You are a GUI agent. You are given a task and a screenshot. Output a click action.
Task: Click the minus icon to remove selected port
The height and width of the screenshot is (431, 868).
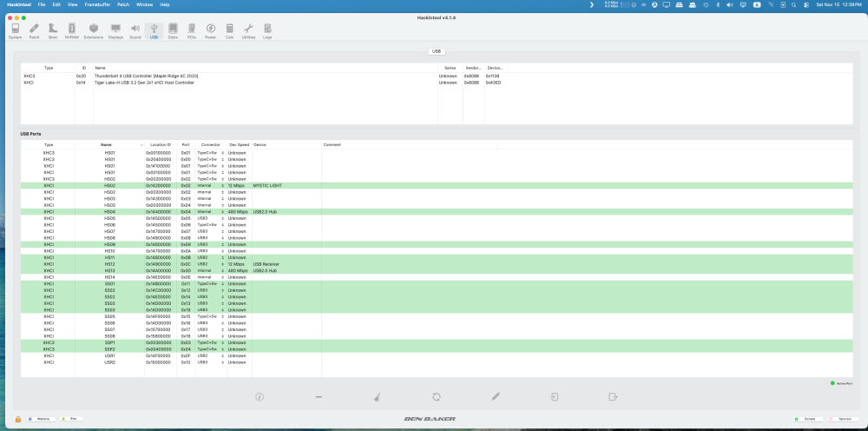[319, 396]
